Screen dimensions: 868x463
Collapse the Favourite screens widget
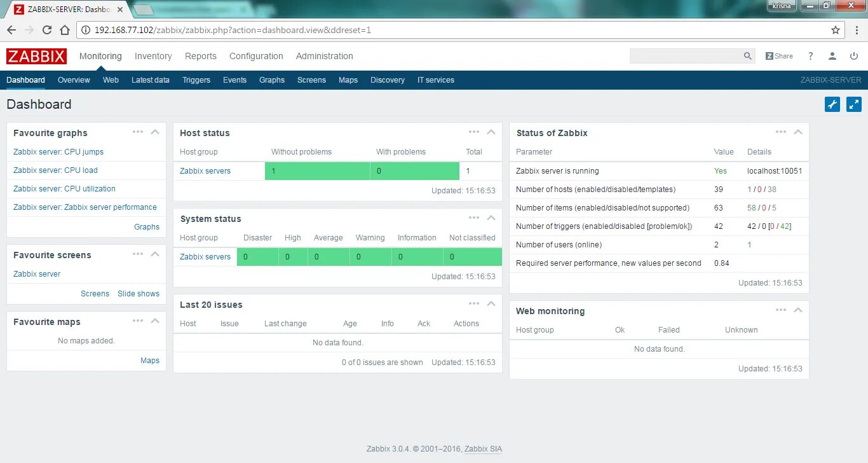coord(154,254)
